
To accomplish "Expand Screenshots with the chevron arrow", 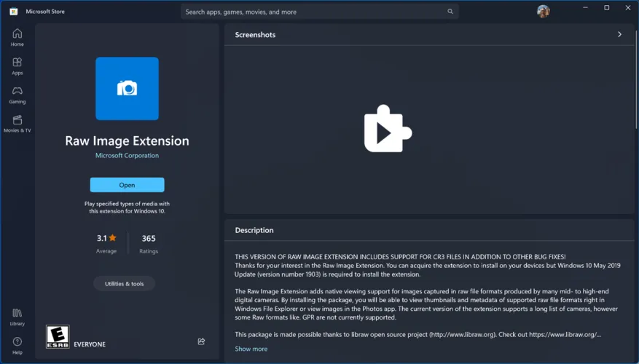I will pos(619,34).
